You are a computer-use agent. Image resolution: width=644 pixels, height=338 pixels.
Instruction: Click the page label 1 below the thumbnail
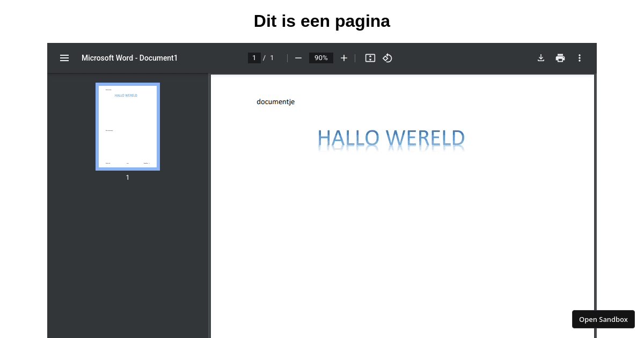pyautogui.click(x=128, y=178)
